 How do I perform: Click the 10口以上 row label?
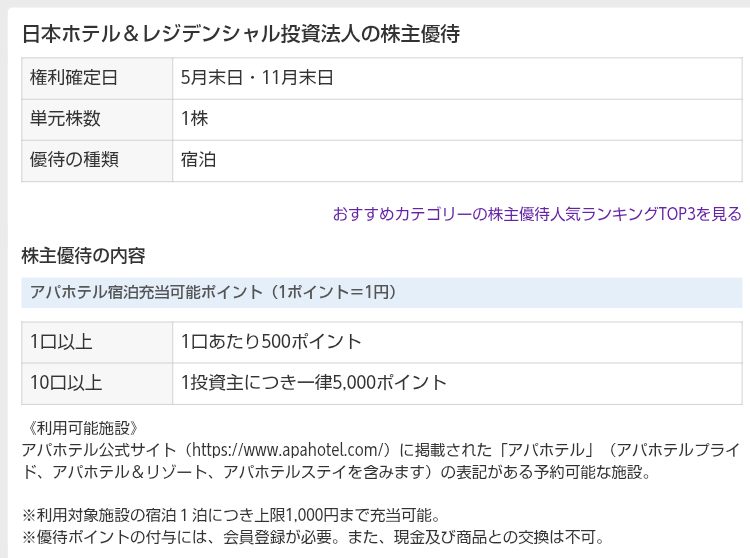(66, 383)
